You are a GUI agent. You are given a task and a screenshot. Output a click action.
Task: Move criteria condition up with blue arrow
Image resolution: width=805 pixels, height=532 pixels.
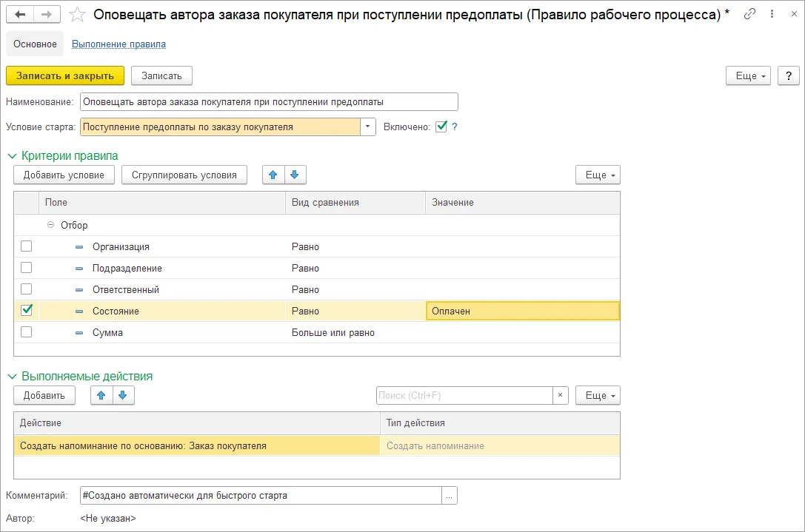(x=273, y=175)
